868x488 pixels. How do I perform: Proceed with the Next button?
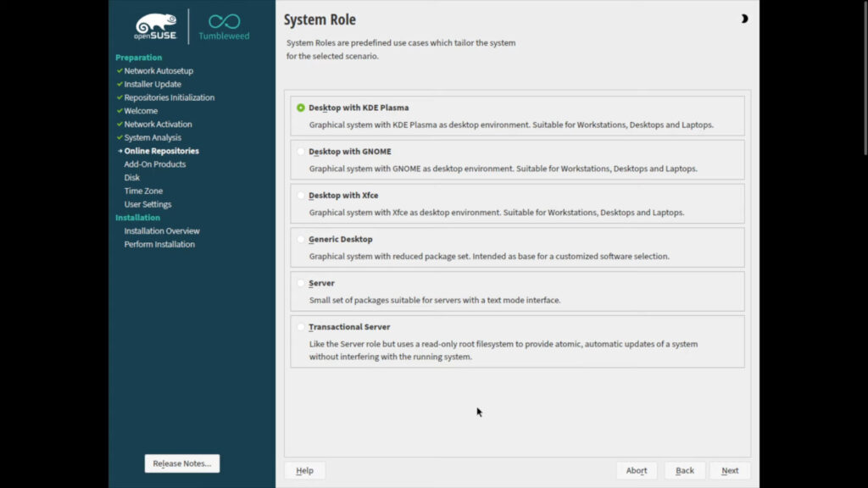[x=730, y=470]
